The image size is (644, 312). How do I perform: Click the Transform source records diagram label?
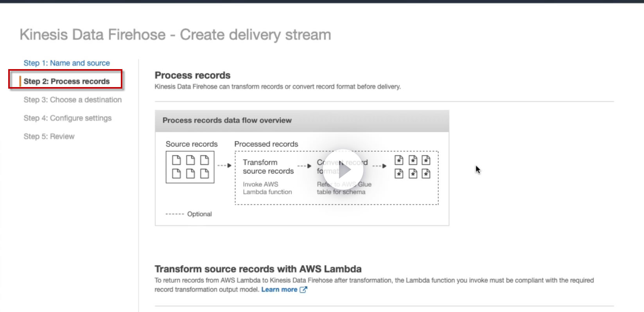(x=268, y=167)
